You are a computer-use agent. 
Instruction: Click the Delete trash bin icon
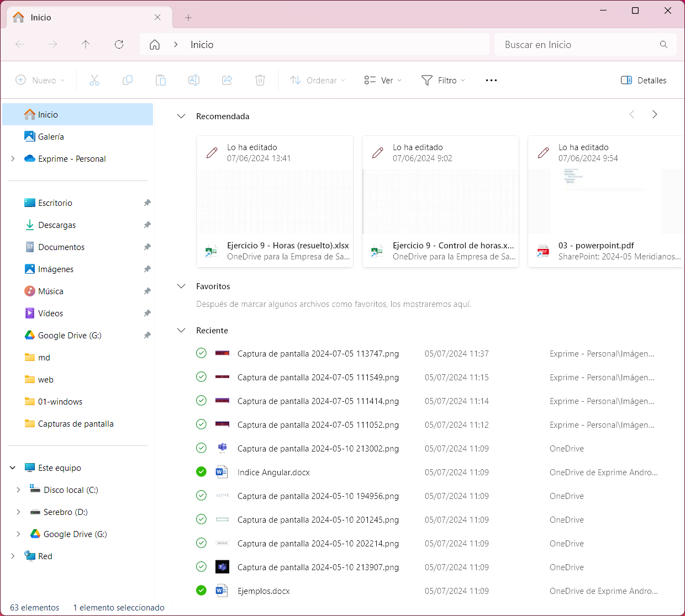260,80
